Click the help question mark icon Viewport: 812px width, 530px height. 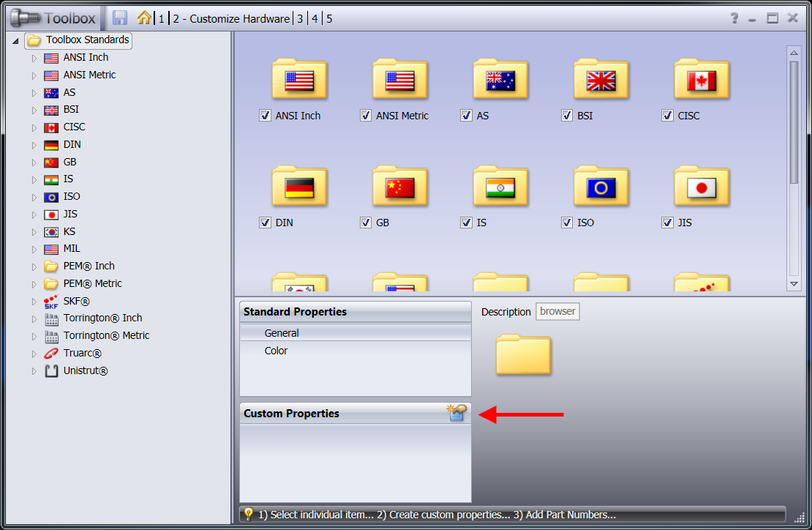click(x=734, y=18)
